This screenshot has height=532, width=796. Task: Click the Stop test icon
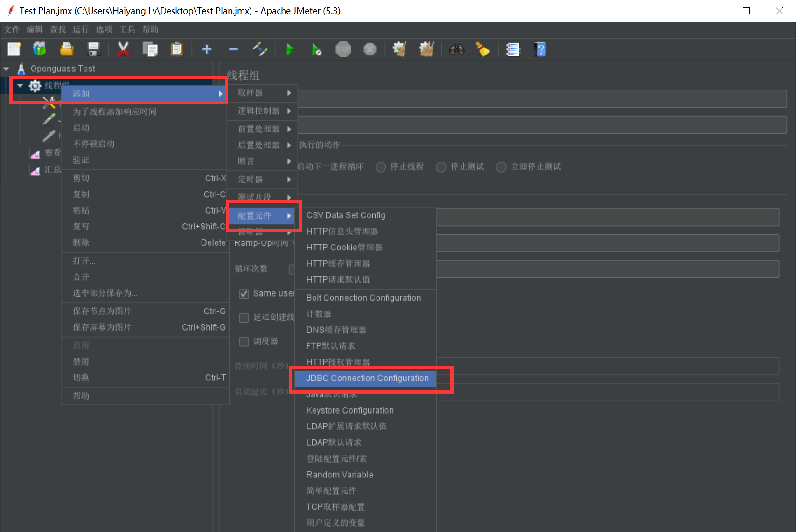click(x=343, y=49)
